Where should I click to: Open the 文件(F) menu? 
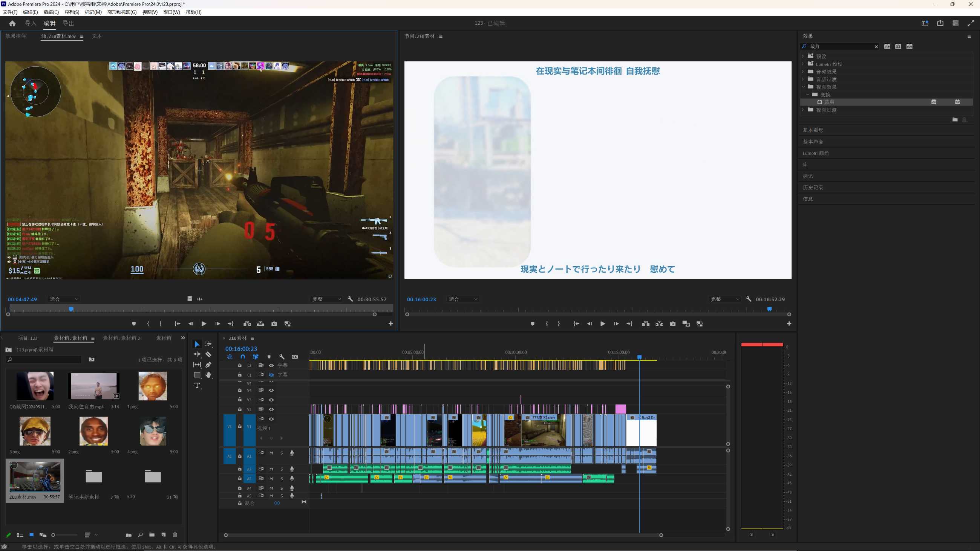pyautogui.click(x=10, y=12)
